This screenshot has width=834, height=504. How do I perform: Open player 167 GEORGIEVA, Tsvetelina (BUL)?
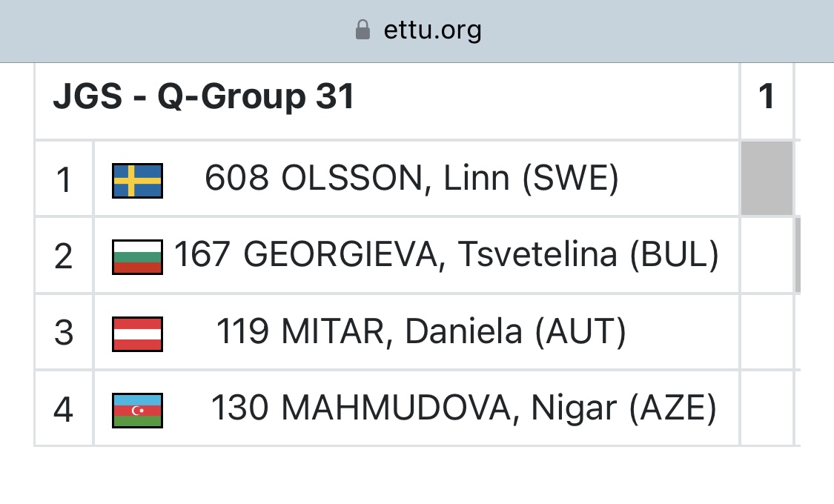[446, 255]
